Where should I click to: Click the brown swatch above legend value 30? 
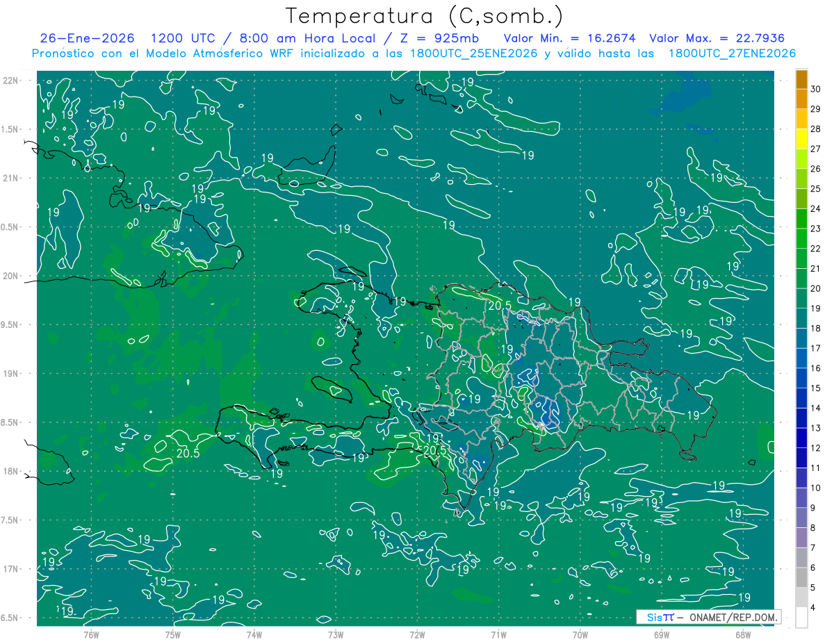(x=801, y=79)
